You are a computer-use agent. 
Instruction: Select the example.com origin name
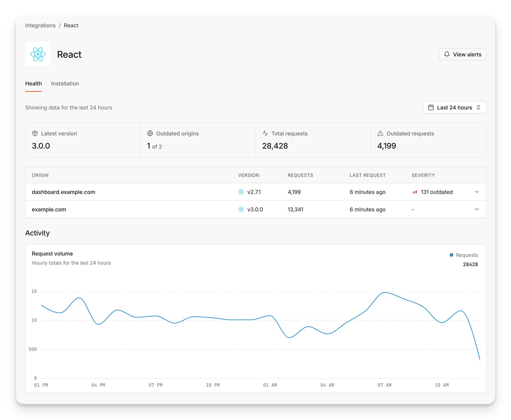(x=49, y=209)
